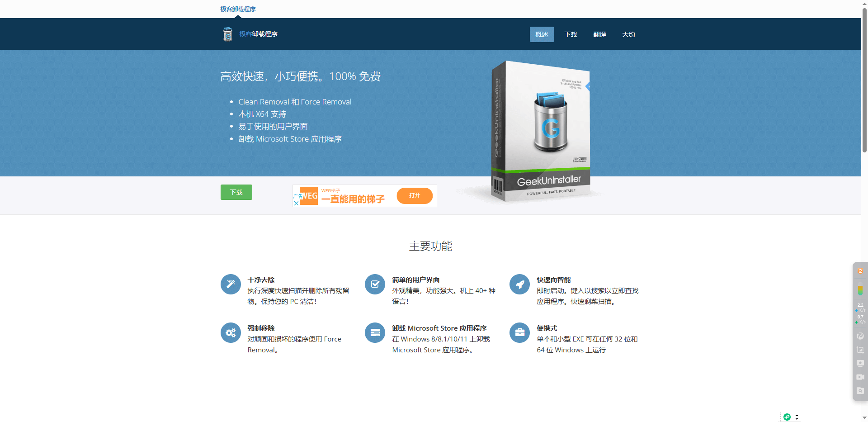Open the screenshot crop tool in the sidebar
Screen dimensions: 868x422
click(x=859, y=350)
